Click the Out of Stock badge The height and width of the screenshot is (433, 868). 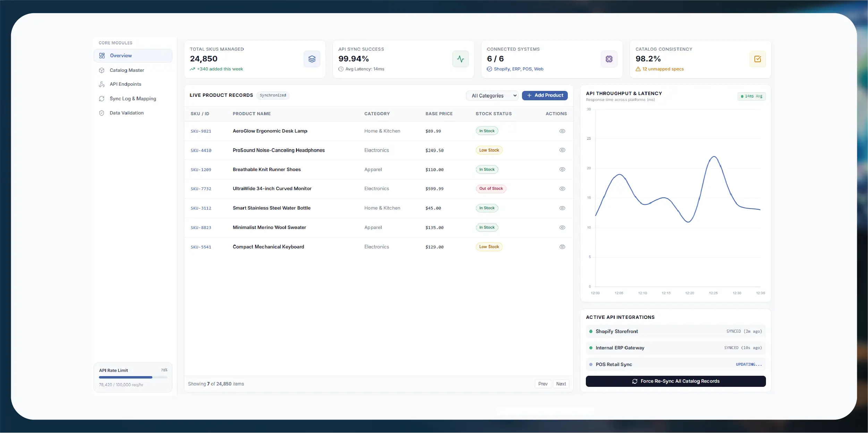(491, 189)
